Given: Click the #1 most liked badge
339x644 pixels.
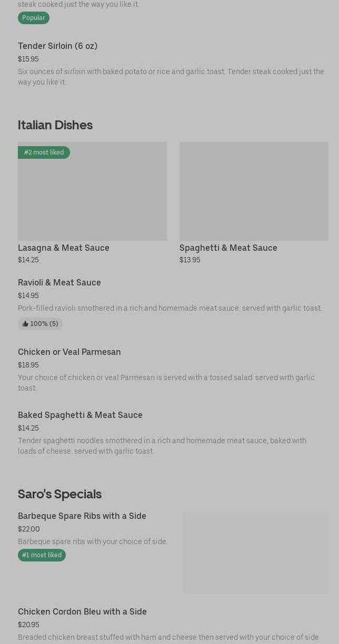Looking at the screenshot, I should click(42, 555).
